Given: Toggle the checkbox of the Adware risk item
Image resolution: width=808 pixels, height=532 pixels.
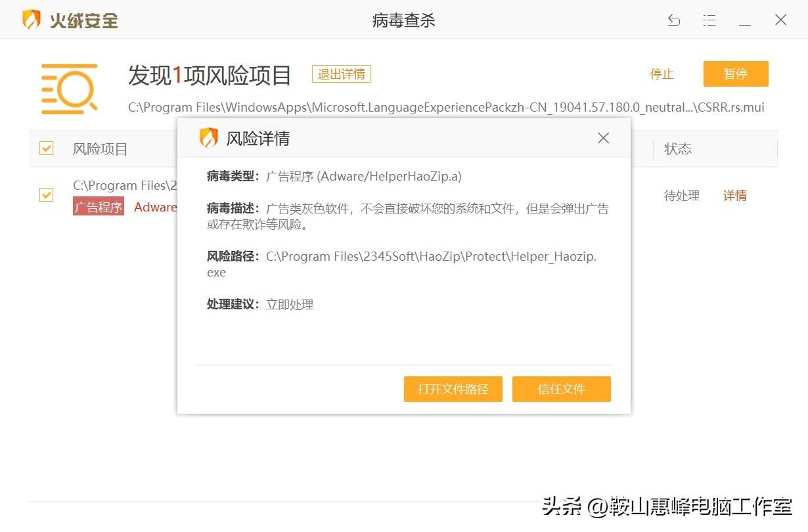Looking at the screenshot, I should 46,195.
